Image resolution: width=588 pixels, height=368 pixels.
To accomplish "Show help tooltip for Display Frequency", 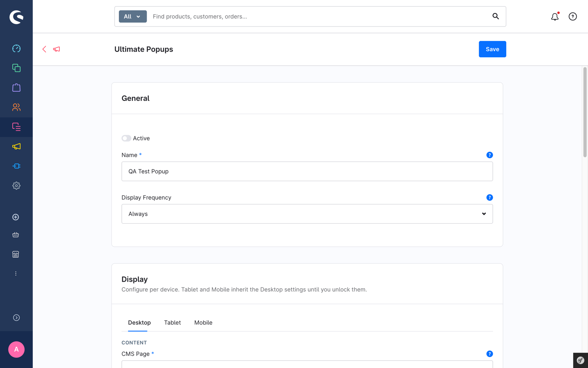I will 490,197.
